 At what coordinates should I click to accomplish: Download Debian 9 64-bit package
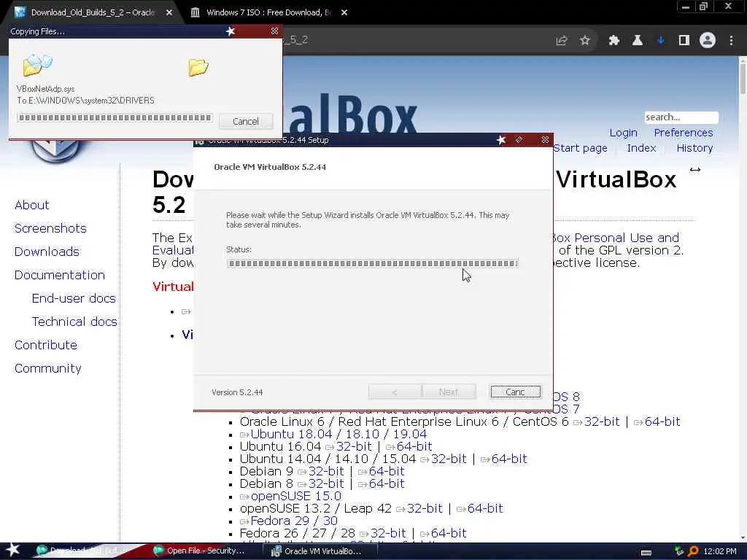(387, 472)
